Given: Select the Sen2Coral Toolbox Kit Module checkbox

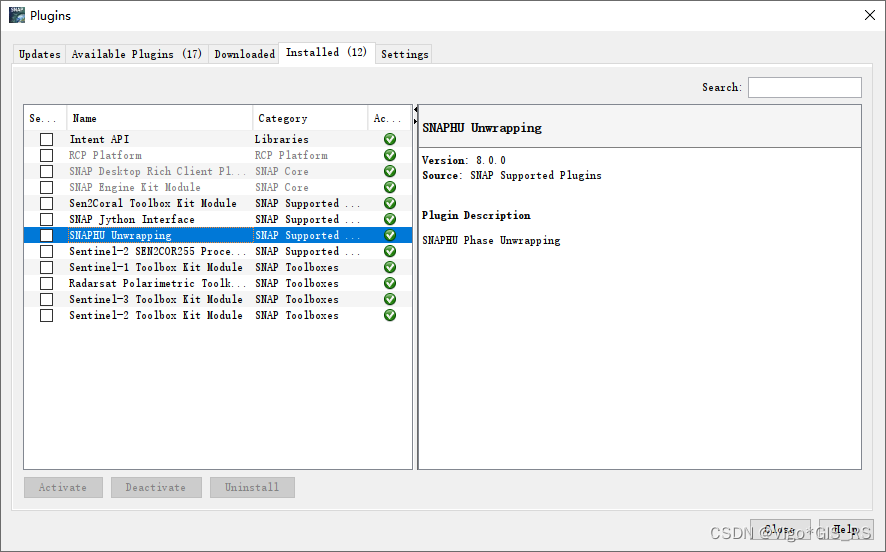Looking at the screenshot, I should click(46, 203).
